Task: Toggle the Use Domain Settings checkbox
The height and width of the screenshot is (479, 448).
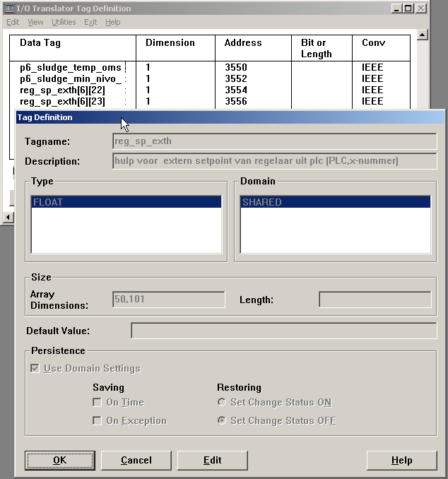Action: [x=35, y=368]
